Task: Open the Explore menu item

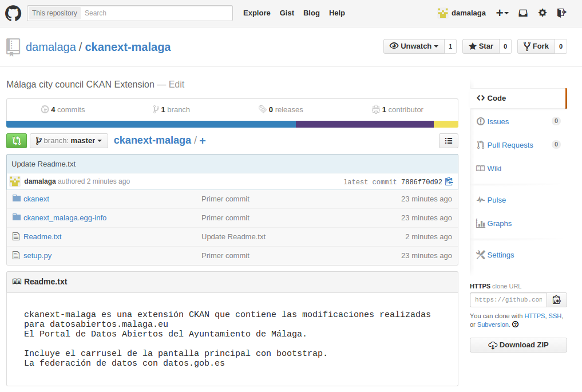Action: coord(257,13)
